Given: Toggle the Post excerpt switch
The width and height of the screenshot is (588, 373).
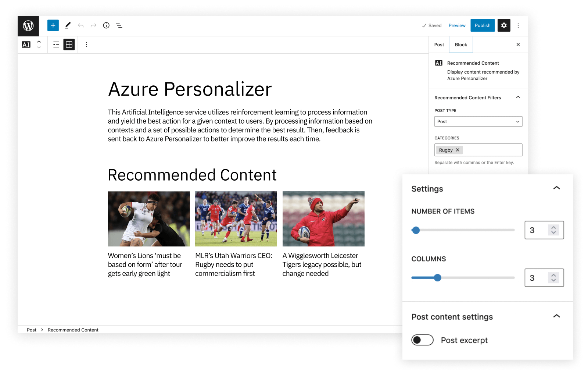Looking at the screenshot, I should tap(422, 340).
